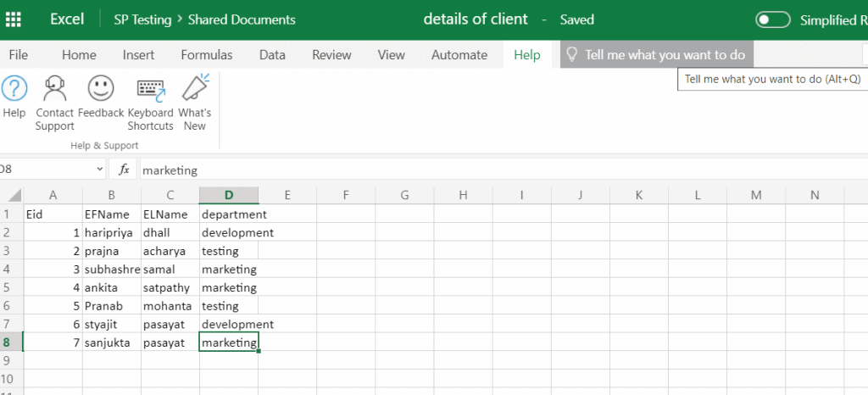Select column D header

(229, 195)
